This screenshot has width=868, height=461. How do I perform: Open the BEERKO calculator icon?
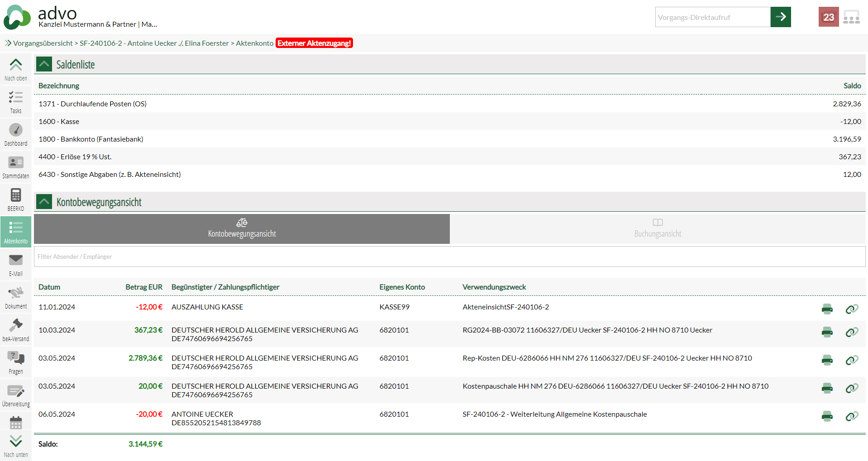point(16,200)
